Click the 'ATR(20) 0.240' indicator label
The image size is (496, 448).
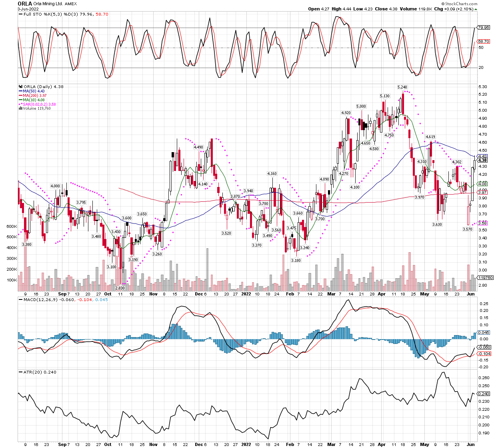(40, 372)
